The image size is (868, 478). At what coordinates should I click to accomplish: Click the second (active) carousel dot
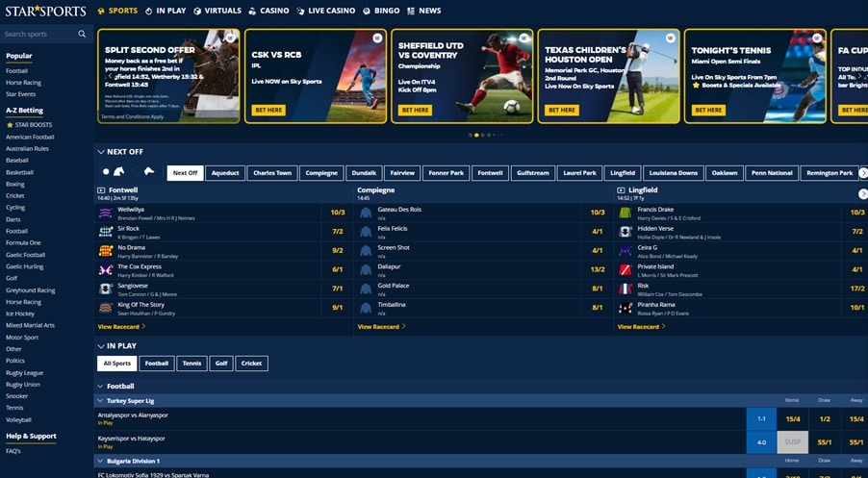click(x=476, y=135)
